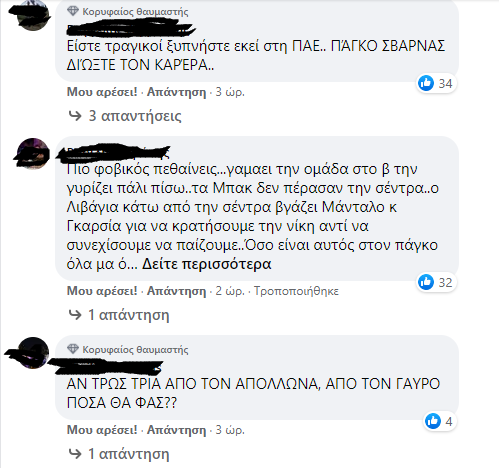
Task: Reply to the second comment via 'Απάντηση'
Action: click(x=176, y=291)
